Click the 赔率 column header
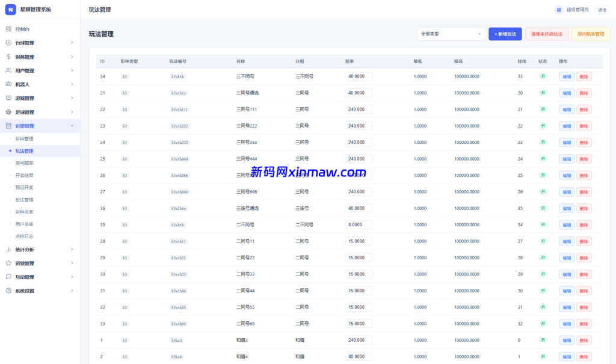The width and height of the screenshot is (616, 364). tap(350, 61)
